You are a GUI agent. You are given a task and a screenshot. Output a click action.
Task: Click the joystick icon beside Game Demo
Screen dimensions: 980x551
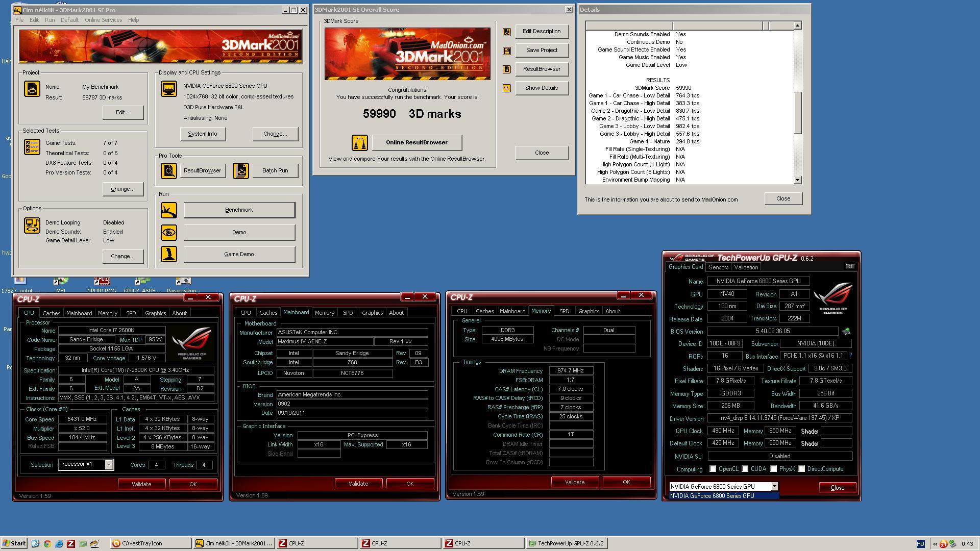click(169, 254)
